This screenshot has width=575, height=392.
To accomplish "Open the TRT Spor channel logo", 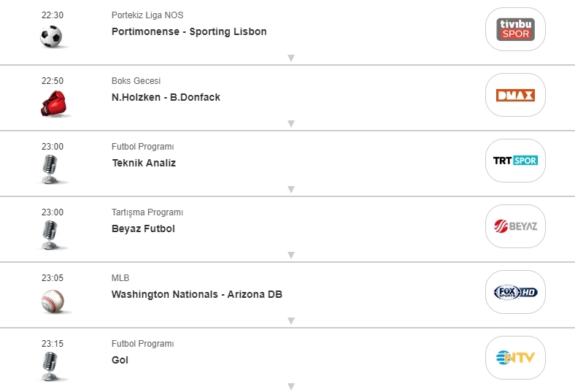I will point(515,161).
